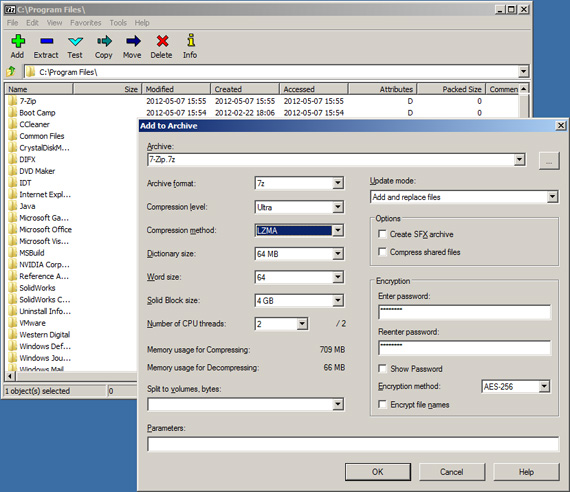Open the Edit menu

tap(32, 23)
